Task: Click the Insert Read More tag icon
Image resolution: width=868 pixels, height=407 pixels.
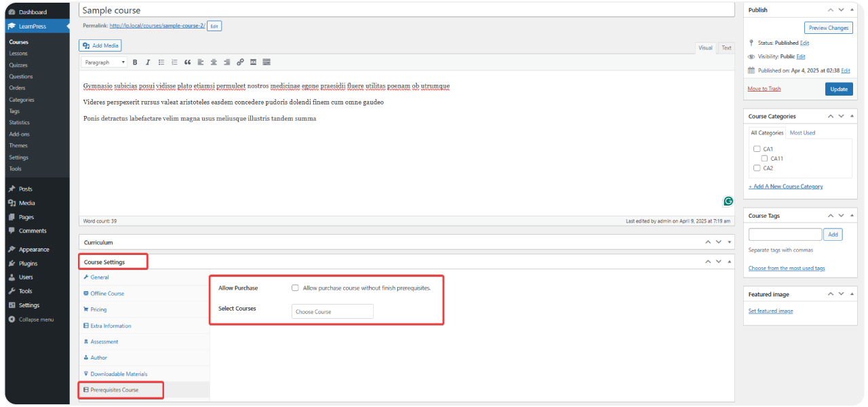Action: [x=253, y=62]
